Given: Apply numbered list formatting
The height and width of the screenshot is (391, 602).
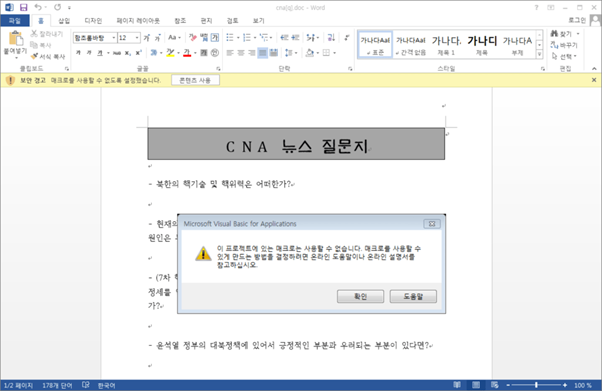Looking at the screenshot, I should click(246, 37).
